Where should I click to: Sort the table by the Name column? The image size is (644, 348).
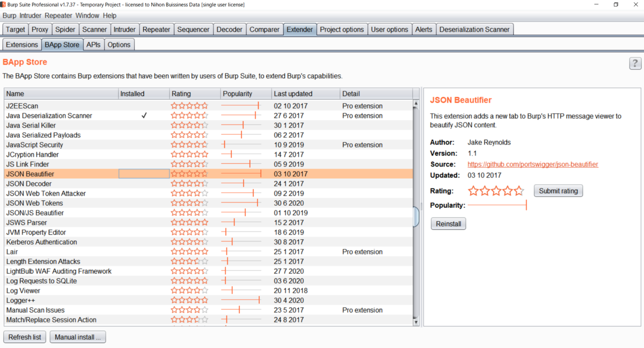(x=61, y=93)
